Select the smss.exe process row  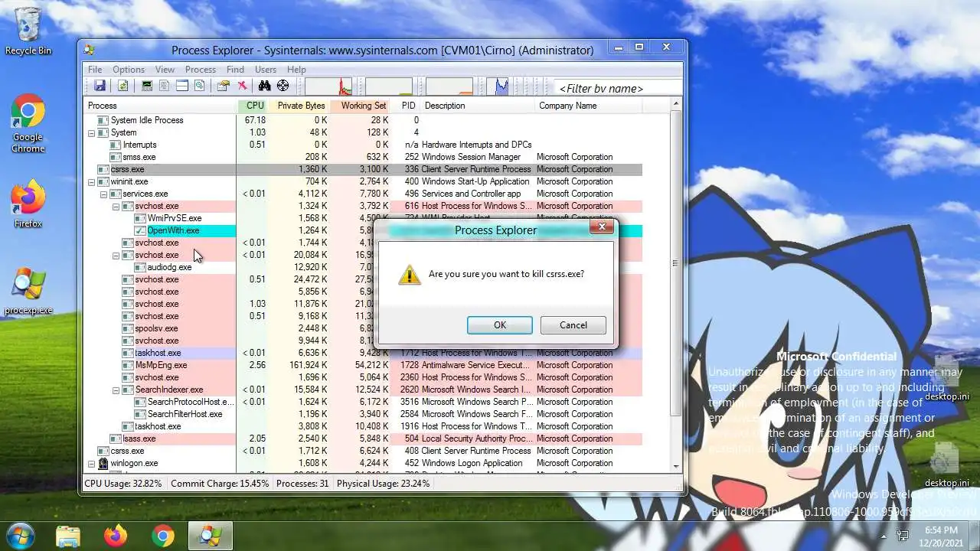(363, 157)
